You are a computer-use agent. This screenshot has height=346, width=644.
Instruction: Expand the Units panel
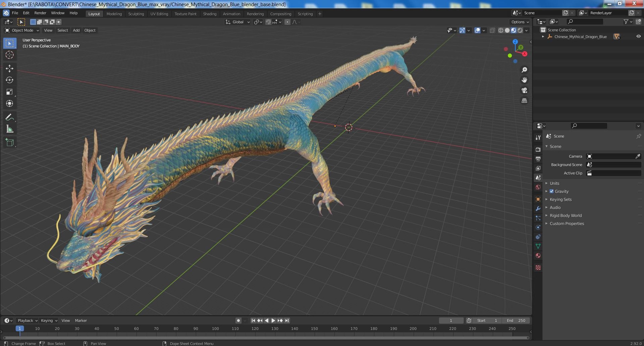554,183
